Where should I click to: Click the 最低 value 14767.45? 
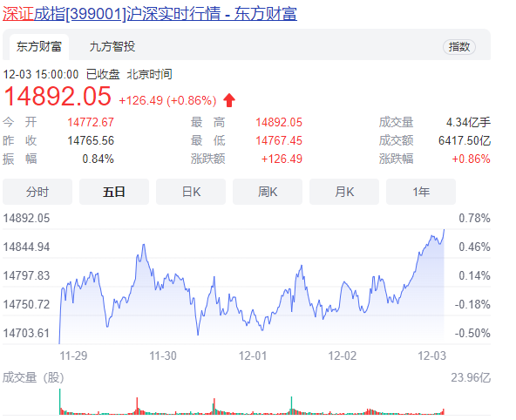(279, 141)
